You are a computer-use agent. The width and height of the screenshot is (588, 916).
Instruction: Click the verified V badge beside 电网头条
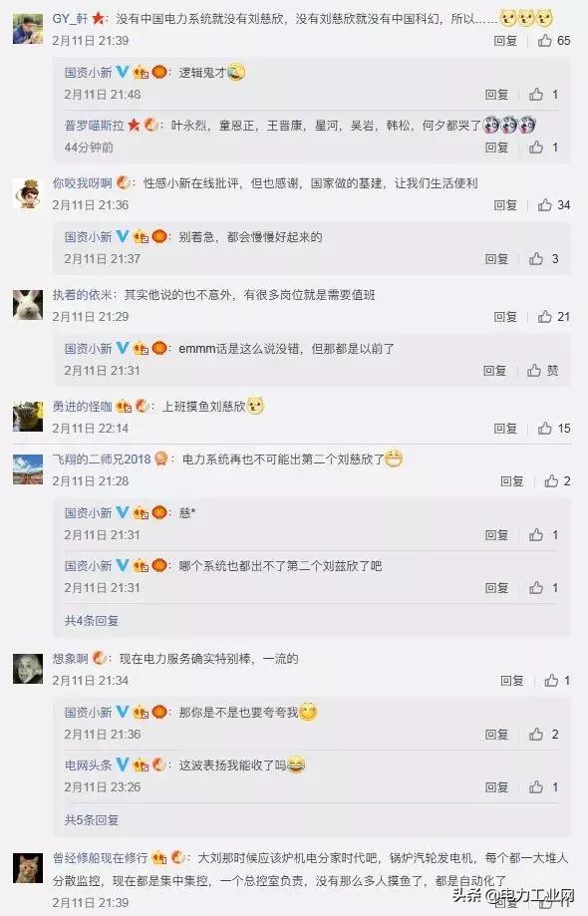[122, 764]
